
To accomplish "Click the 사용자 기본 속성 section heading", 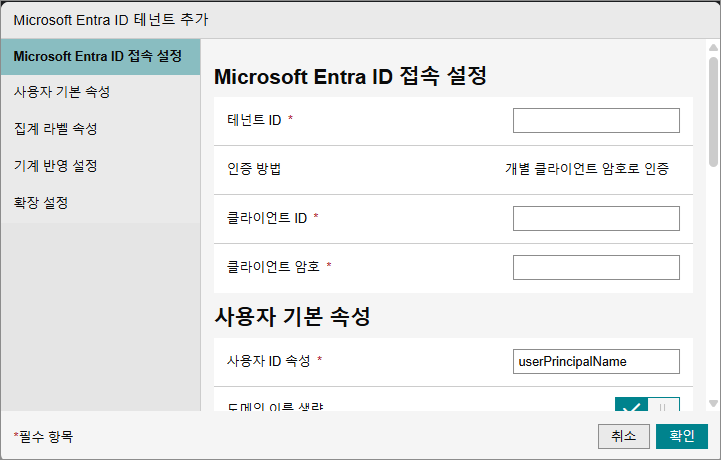I will (292, 316).
